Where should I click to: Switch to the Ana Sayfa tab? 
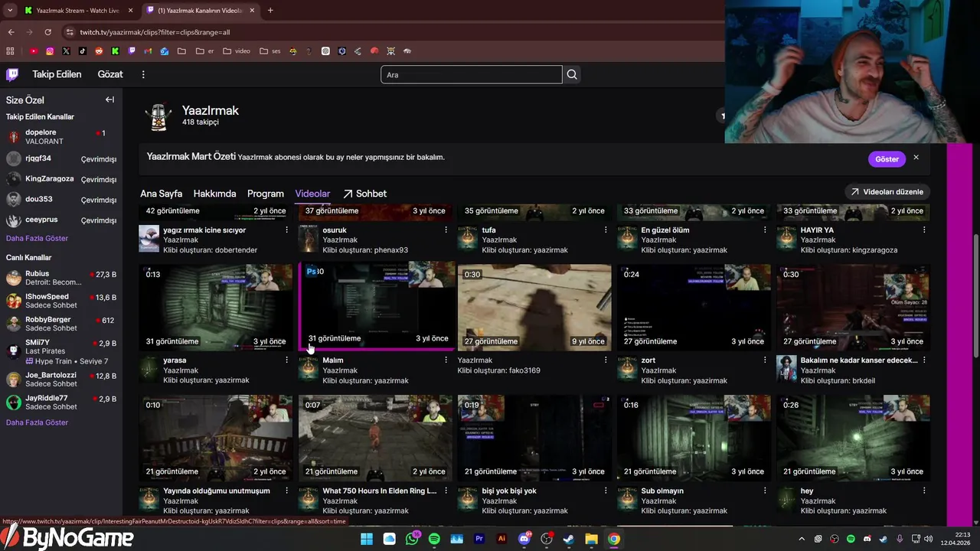click(x=161, y=194)
